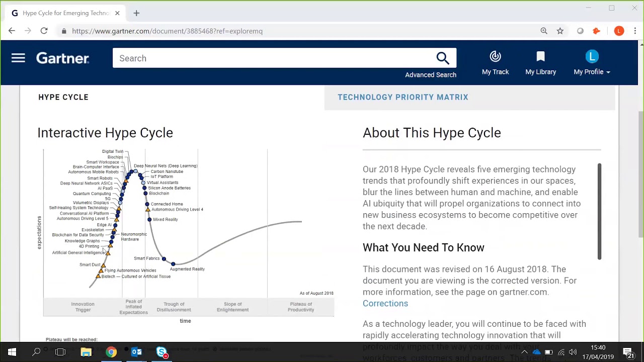Click 'Peak of Inflated Expectations' phase label
Image resolution: width=644 pixels, height=362 pixels.
133,307
